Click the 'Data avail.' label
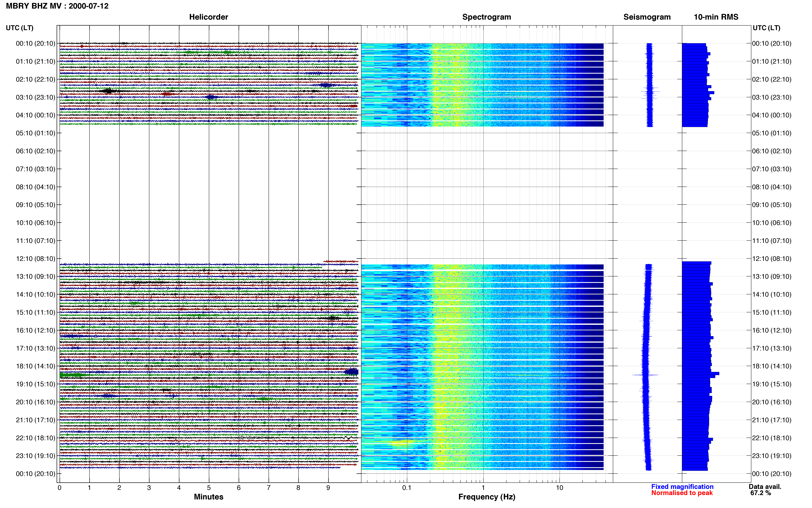This screenshot has width=812, height=508. coord(765,487)
